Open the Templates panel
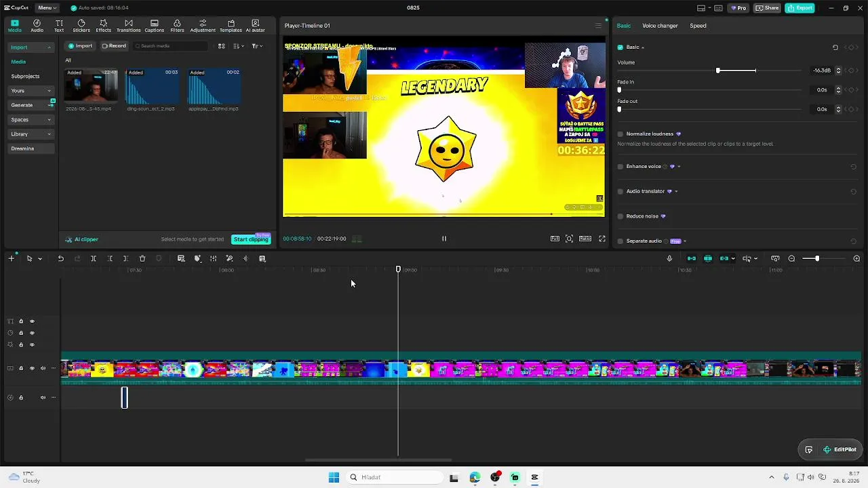The image size is (868, 488). click(x=231, y=26)
